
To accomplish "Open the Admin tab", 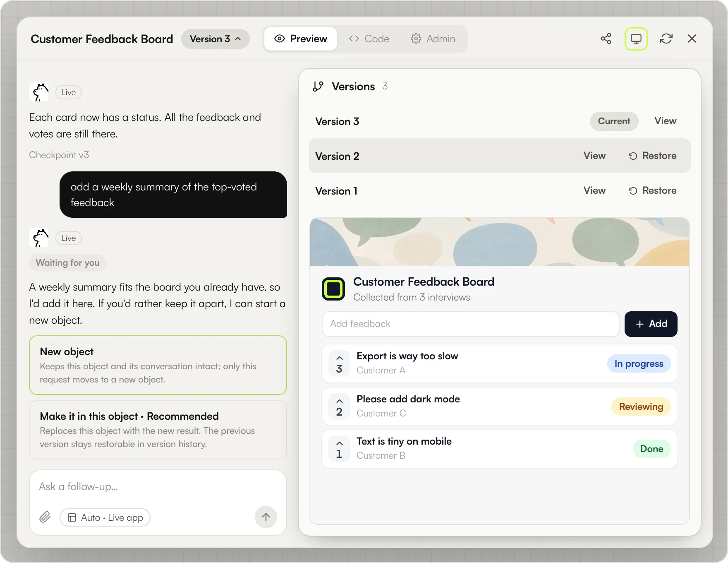I will click(433, 39).
